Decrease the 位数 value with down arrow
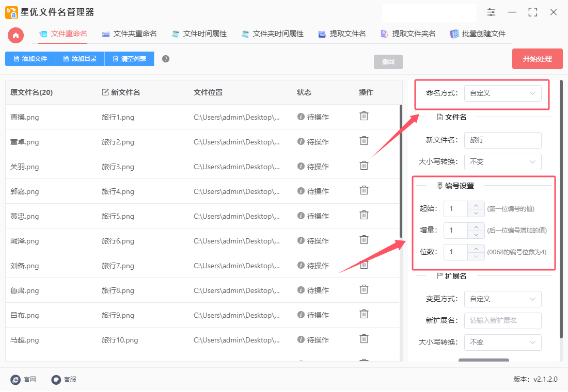This screenshot has width=568, height=392. point(476,256)
